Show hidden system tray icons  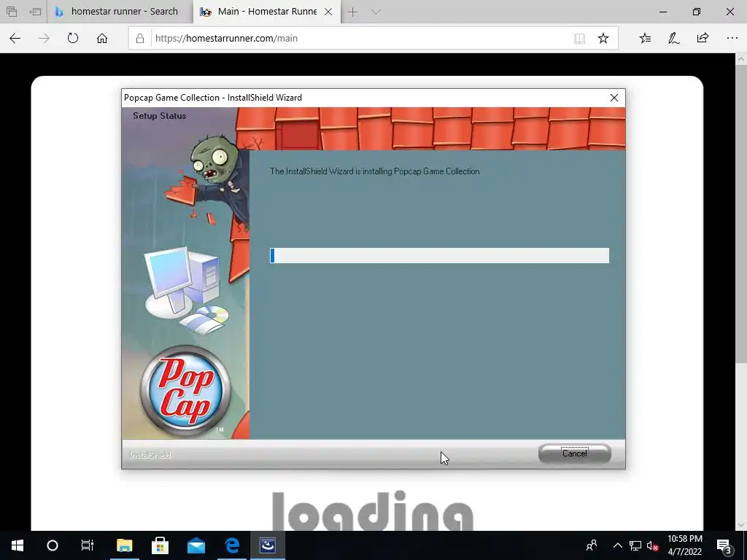617,545
